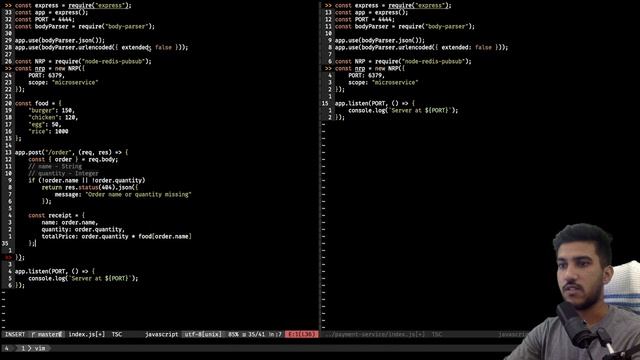Click the red error sign beside closing brace line
The image size is (640, 360).
pyautogui.click(x=8, y=258)
